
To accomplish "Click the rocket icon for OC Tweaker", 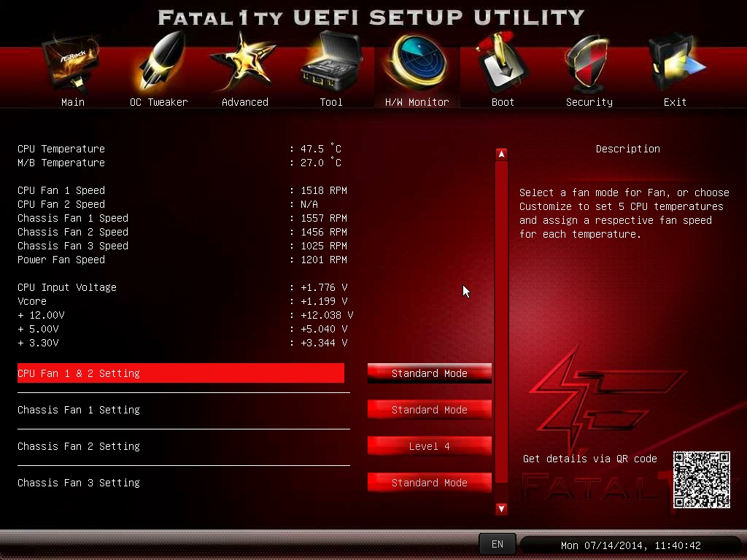I will [161, 61].
